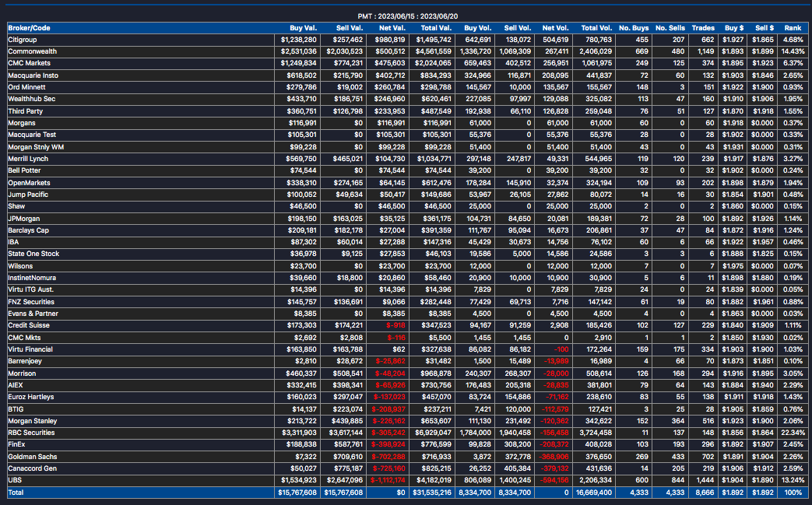This screenshot has height=505, width=812.
Task: Click the Sell Vol. column header
Action: [x=518, y=28]
